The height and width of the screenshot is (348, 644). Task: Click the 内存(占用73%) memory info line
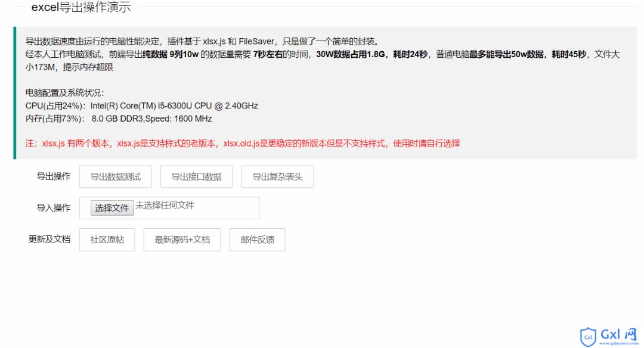118,119
